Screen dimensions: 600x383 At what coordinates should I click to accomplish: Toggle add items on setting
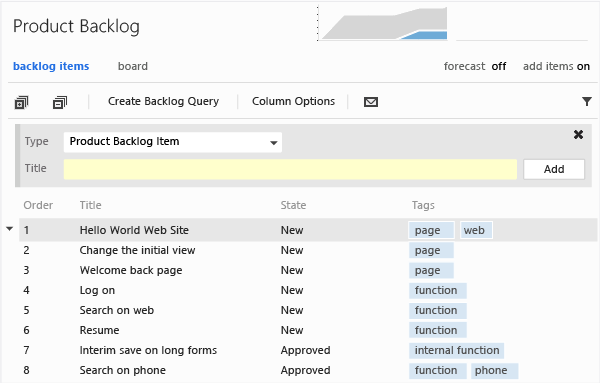pyautogui.click(x=556, y=66)
